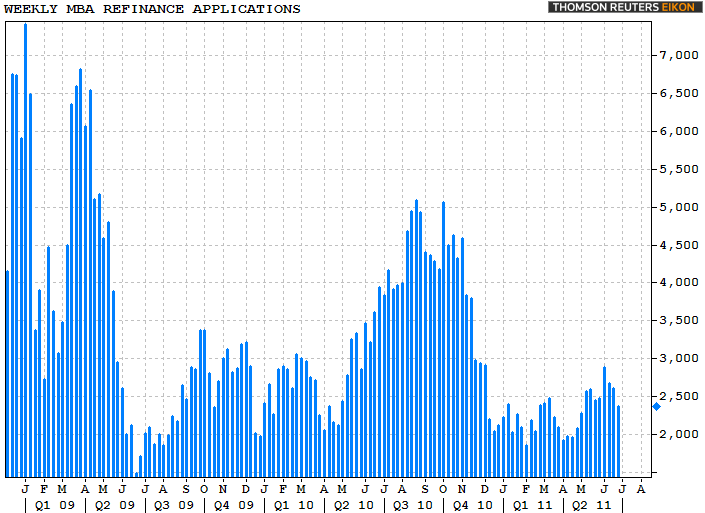The width and height of the screenshot is (705, 513).
Task: Select the Q2 10 quarter label
Action: [x=353, y=505]
